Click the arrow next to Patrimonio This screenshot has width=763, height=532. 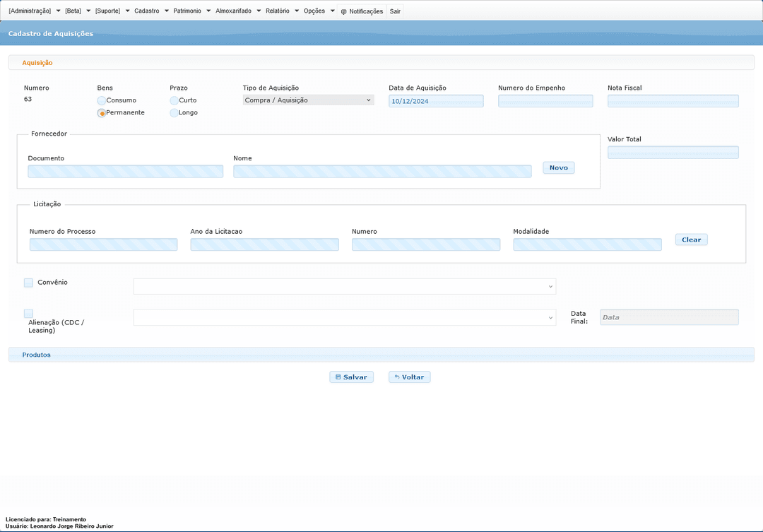coord(208,11)
